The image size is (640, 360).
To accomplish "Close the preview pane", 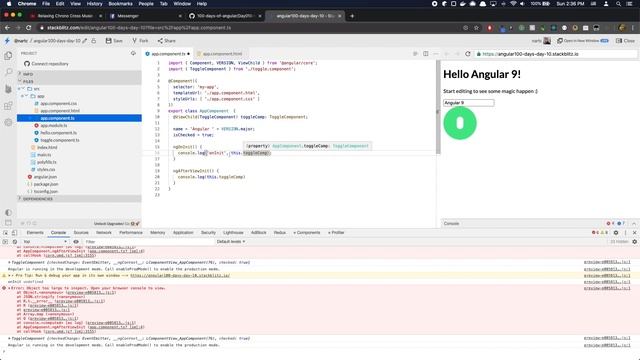I will (625, 41).
